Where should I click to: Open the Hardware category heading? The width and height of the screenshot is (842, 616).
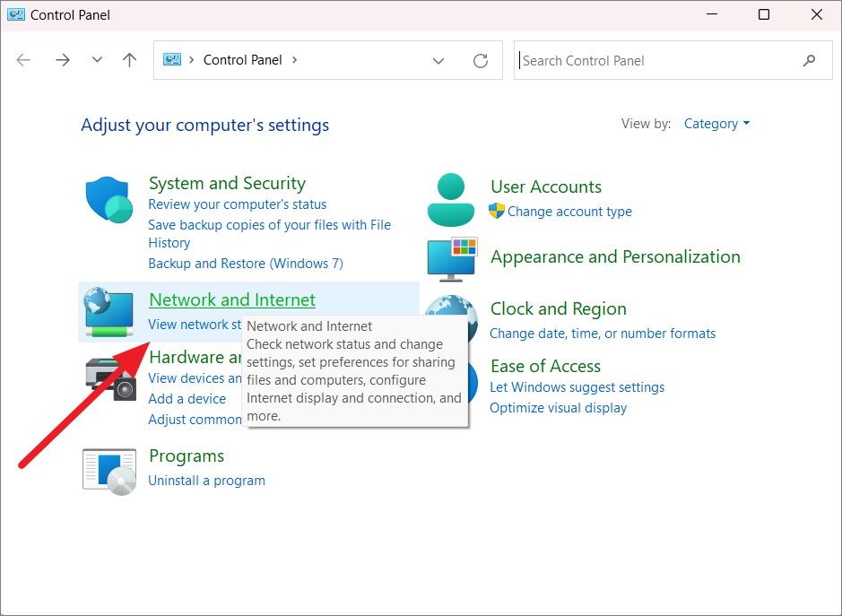pos(195,357)
